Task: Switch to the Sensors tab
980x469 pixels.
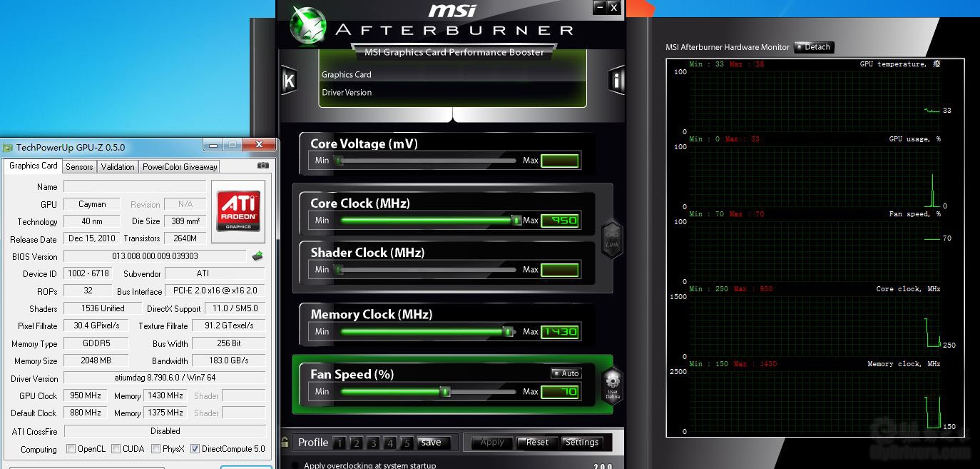Action: 79,166
